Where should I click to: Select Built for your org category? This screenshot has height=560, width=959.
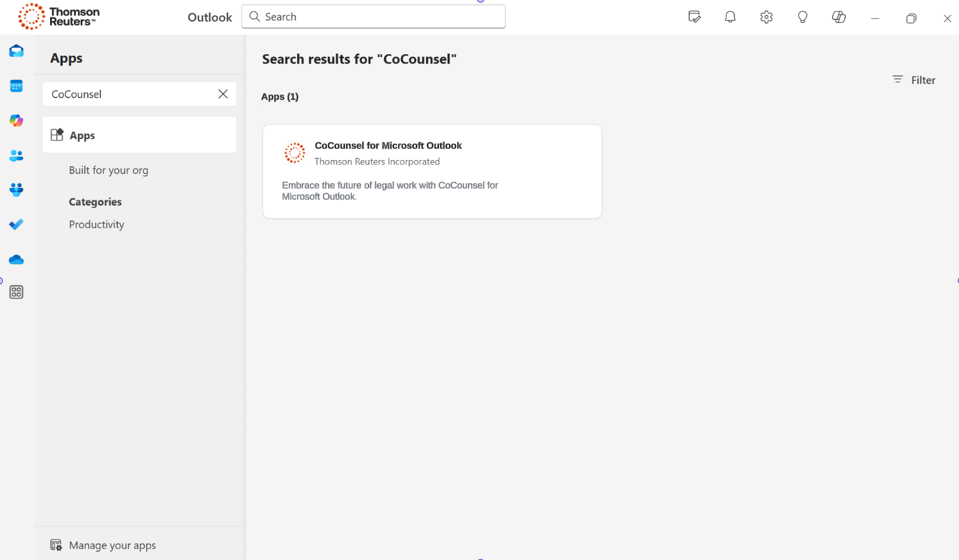tap(109, 170)
